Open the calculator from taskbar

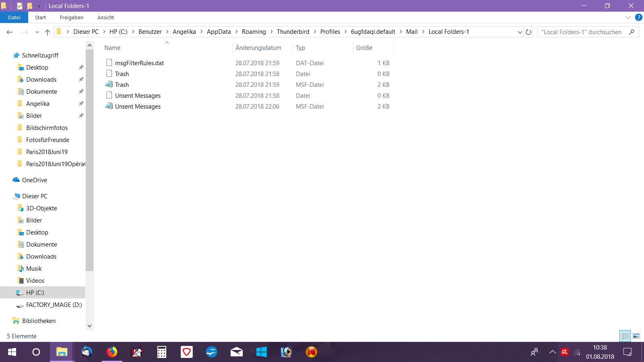pos(162,352)
